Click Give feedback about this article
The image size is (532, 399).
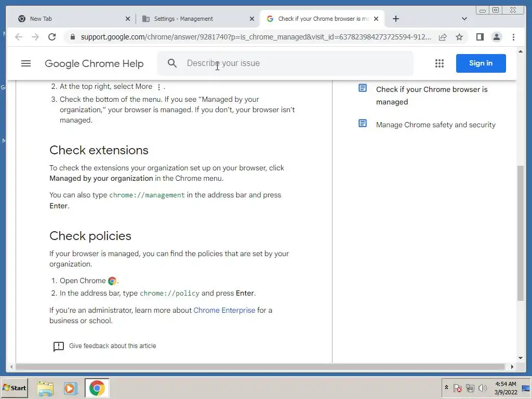tap(113, 345)
